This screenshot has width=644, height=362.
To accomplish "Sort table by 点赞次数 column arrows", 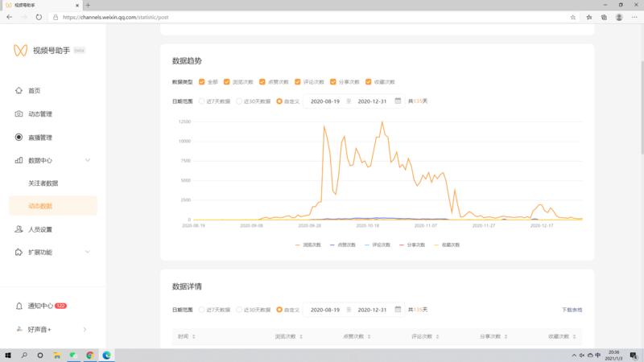I will pyautogui.click(x=369, y=336).
